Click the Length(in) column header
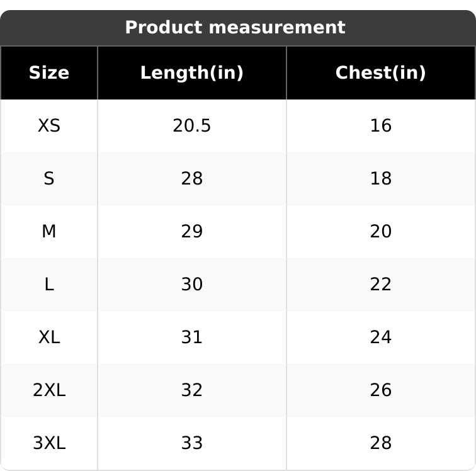476x471 pixels. point(191,73)
